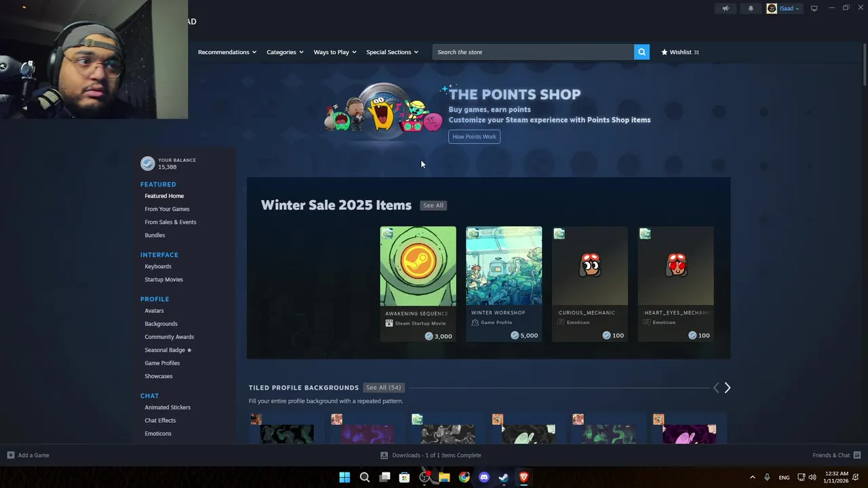The width and height of the screenshot is (868, 488).
Task: Expand the Categories dropdown
Action: [285, 52]
